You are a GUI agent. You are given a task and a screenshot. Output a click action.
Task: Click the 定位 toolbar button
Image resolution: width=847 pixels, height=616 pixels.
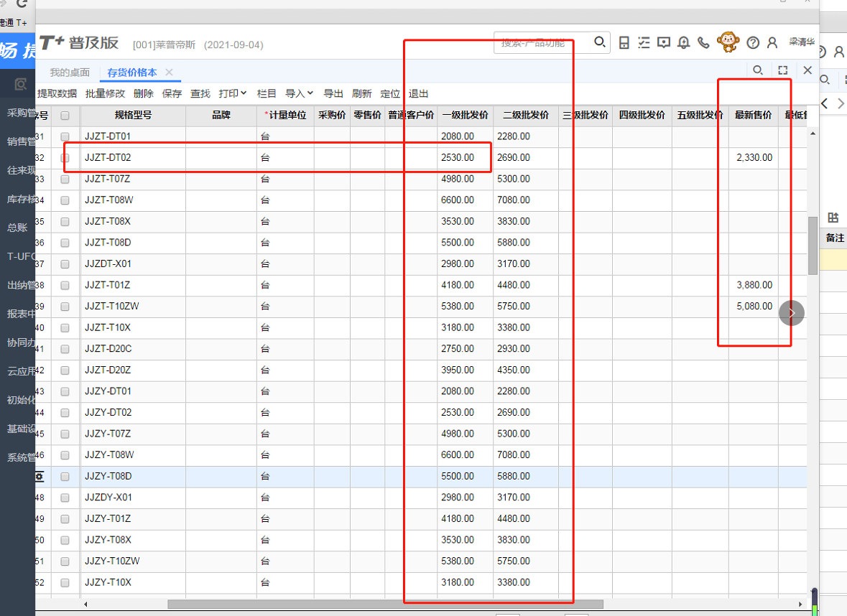pos(390,93)
